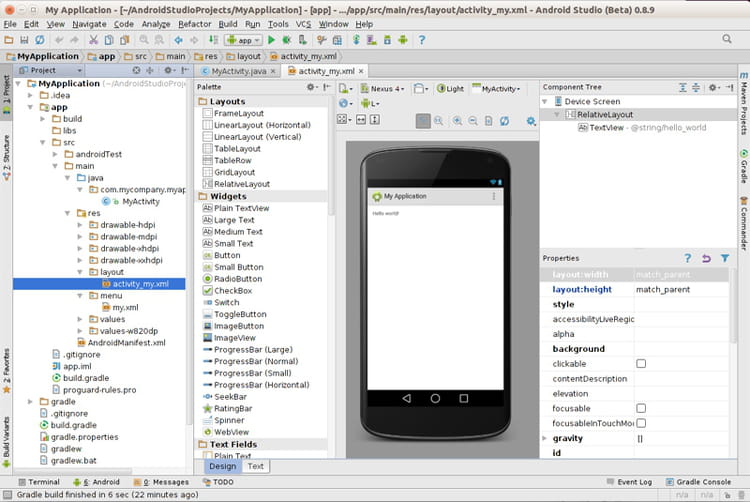
Task: Expand the gravity property
Action: 544,438
